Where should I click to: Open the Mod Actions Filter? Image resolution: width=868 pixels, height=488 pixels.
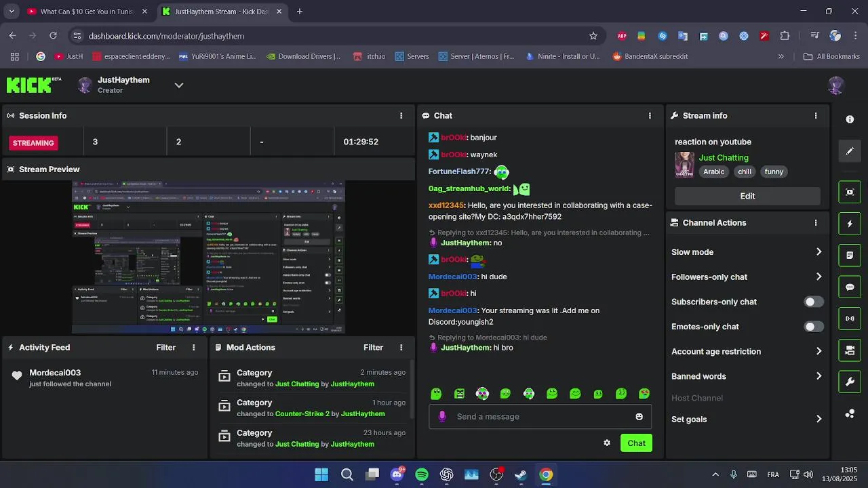point(374,348)
